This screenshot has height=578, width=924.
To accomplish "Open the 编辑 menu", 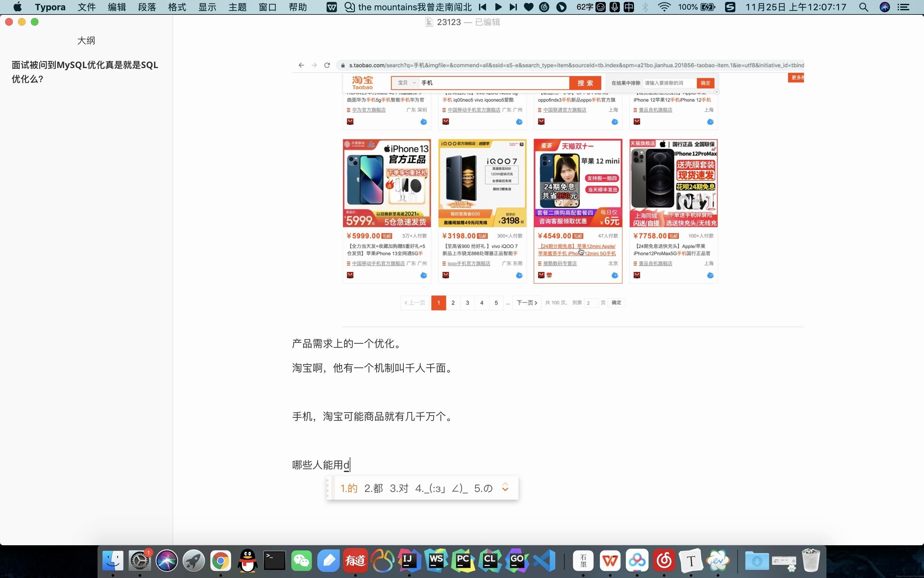I will tap(117, 7).
